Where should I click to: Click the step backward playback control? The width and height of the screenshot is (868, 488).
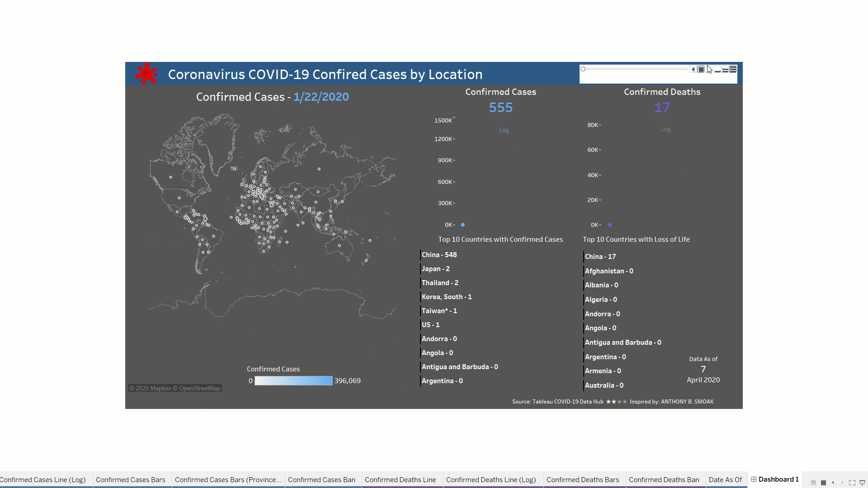point(693,69)
